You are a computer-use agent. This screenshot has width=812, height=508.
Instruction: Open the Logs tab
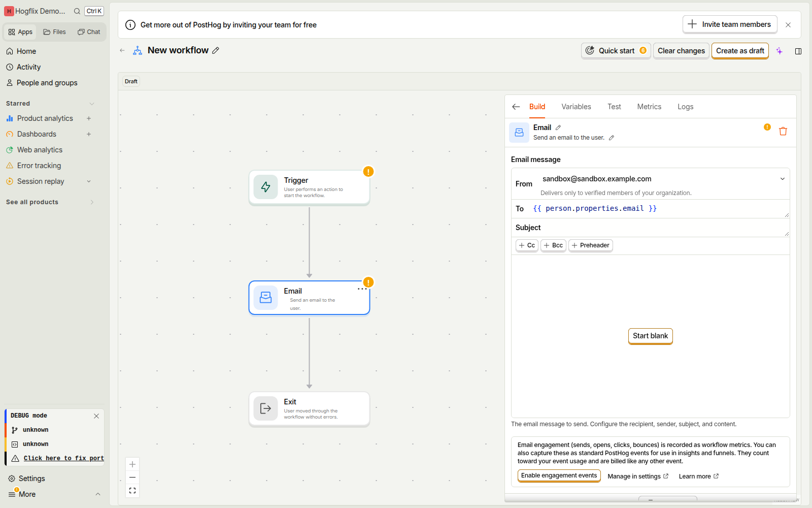pos(685,107)
